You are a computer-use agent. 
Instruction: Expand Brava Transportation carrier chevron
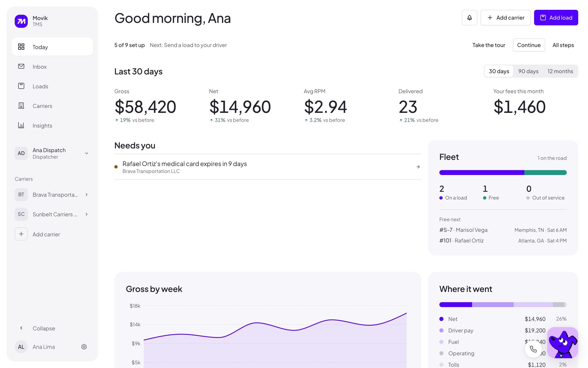tap(87, 194)
